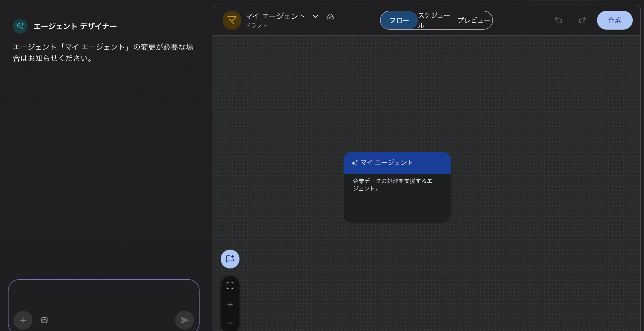Click the plus attach button in chat
This screenshot has height=331, width=644.
point(23,320)
